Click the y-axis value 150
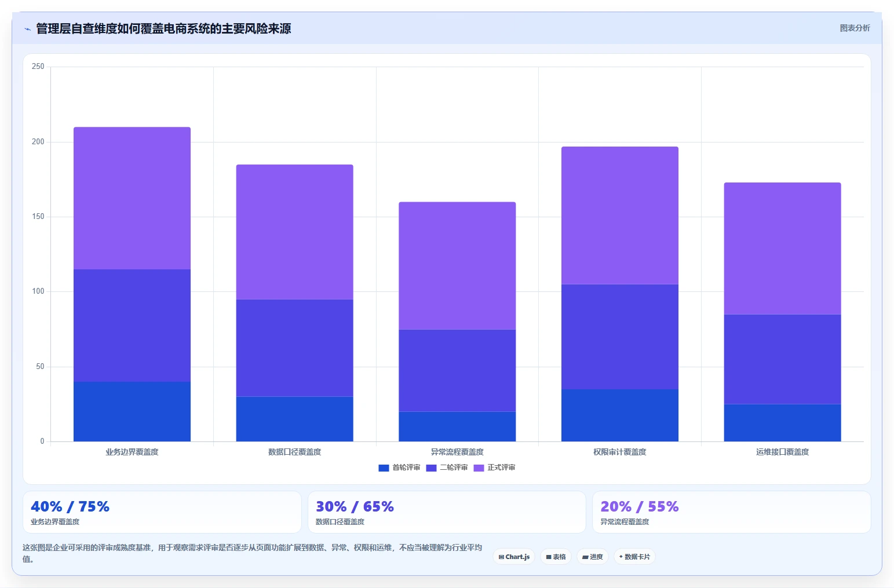Screen dimensions: 894x588 [x=38, y=217]
